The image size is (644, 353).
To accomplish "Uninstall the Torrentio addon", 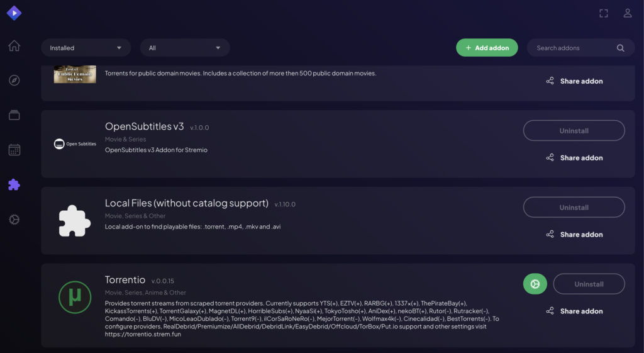I will [x=589, y=284].
